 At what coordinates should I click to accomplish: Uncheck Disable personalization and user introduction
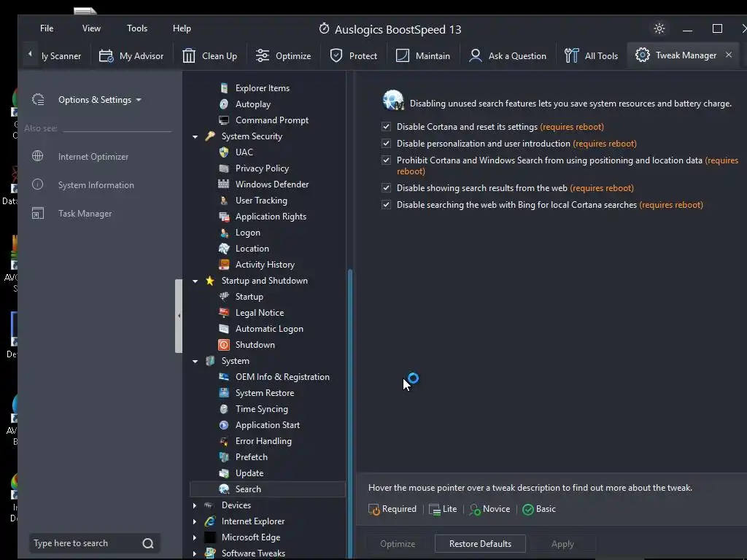[x=387, y=144]
